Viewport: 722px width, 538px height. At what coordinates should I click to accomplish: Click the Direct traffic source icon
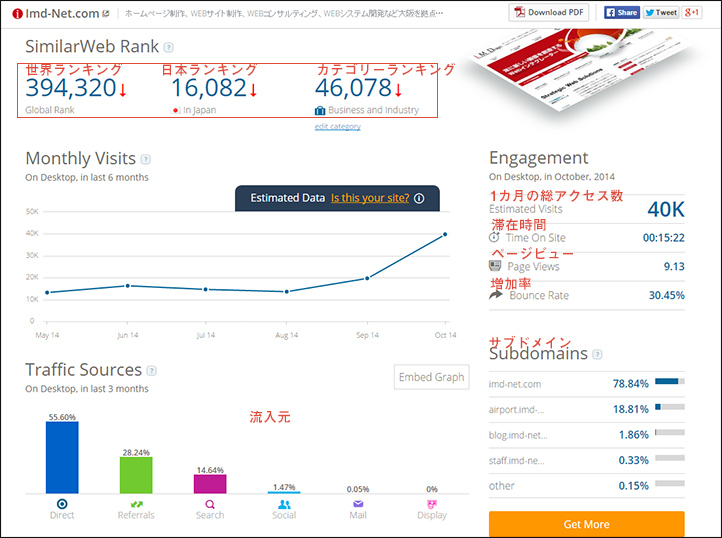coord(62,504)
